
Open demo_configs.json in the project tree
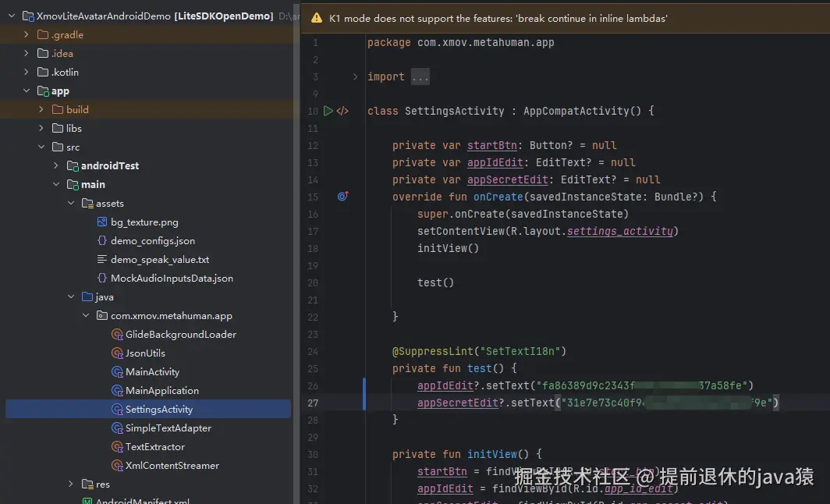152,241
